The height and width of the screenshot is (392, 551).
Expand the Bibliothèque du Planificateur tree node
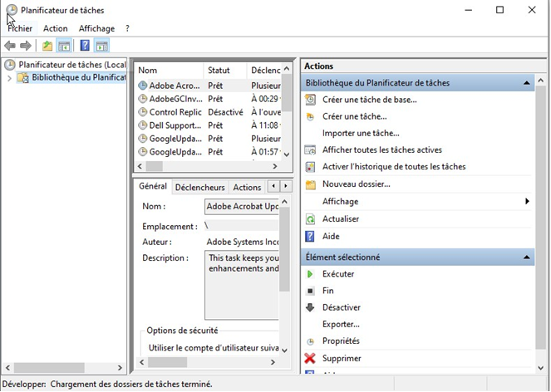(9, 78)
